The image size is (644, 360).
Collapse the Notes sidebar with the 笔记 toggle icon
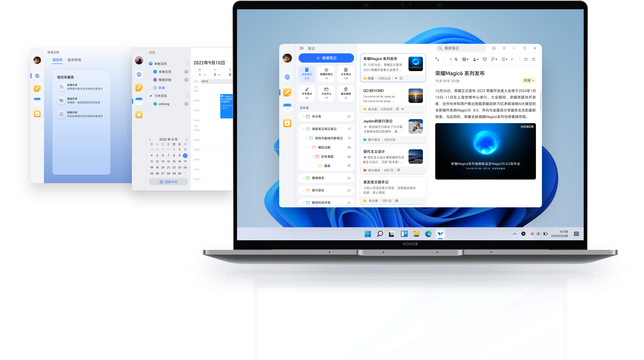click(x=302, y=48)
